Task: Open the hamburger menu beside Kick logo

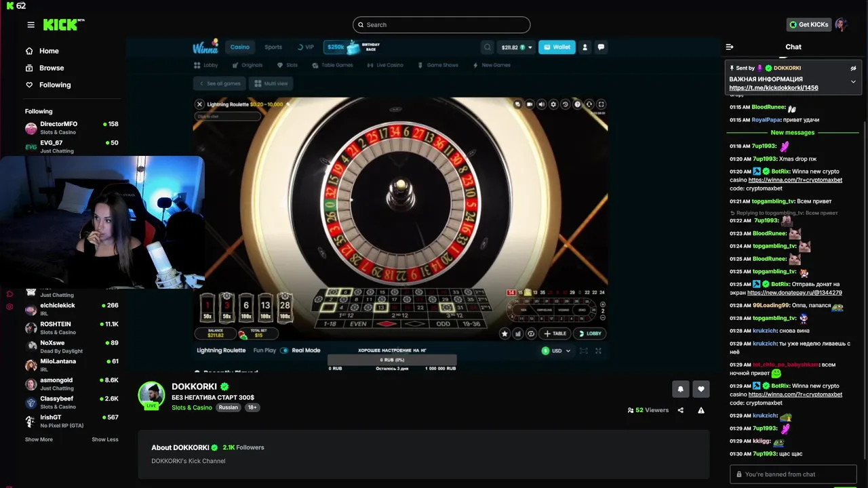Action: tap(31, 25)
